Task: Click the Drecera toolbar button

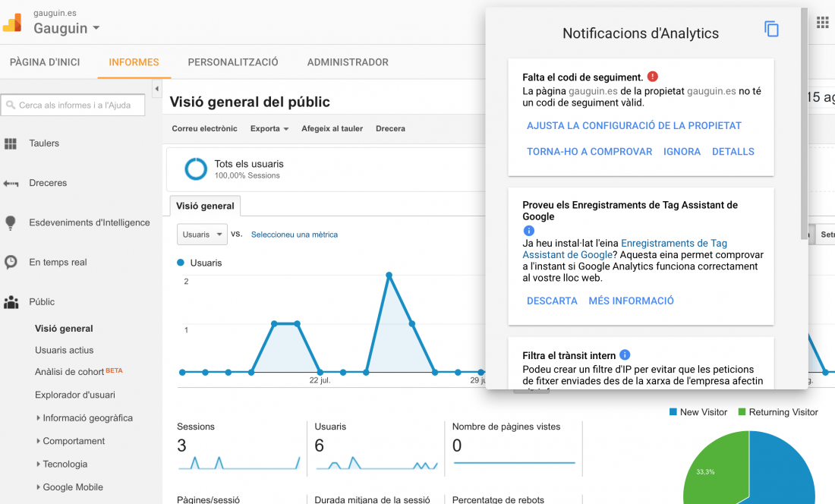Action: click(390, 129)
